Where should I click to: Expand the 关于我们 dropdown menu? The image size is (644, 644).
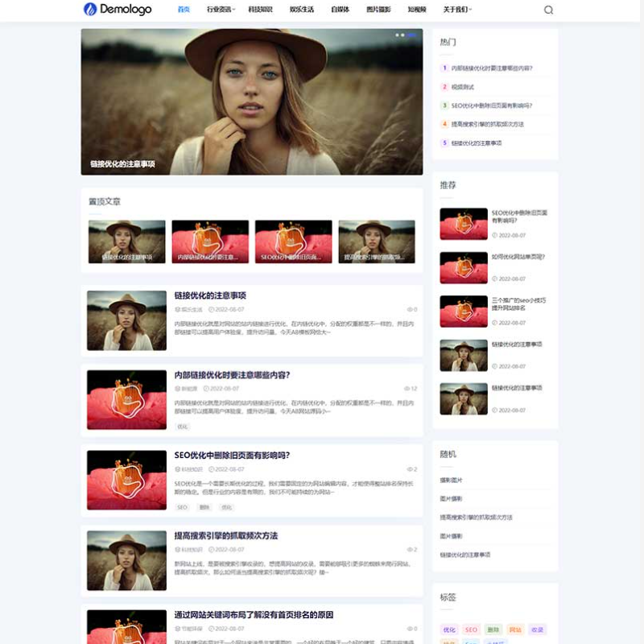(457, 10)
